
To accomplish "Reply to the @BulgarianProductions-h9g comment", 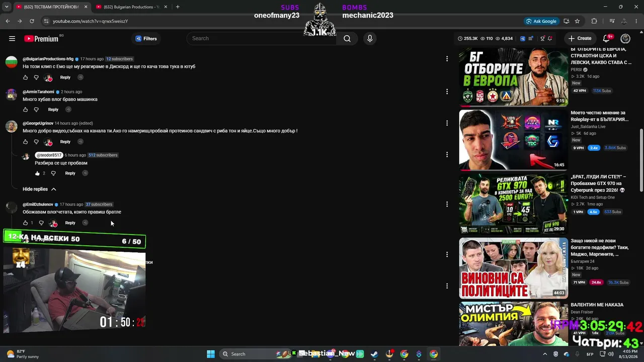I will click(x=65, y=77).
